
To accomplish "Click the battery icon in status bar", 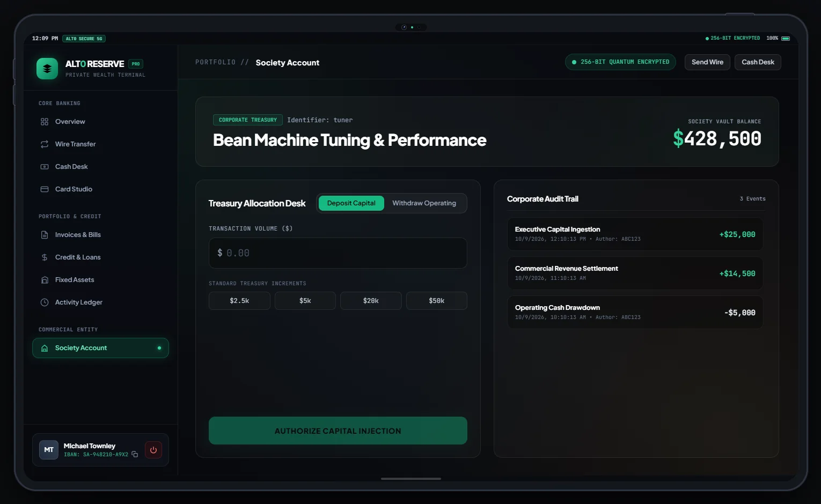I will (x=786, y=39).
